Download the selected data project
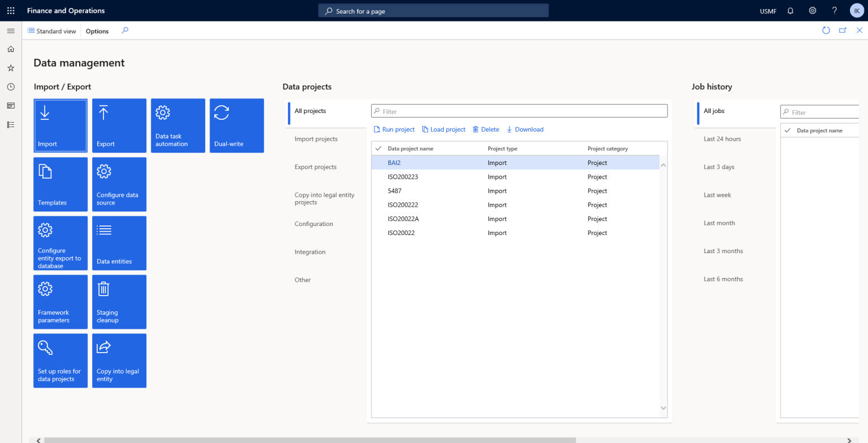Screen dimensions: 868x443 tap(525, 129)
